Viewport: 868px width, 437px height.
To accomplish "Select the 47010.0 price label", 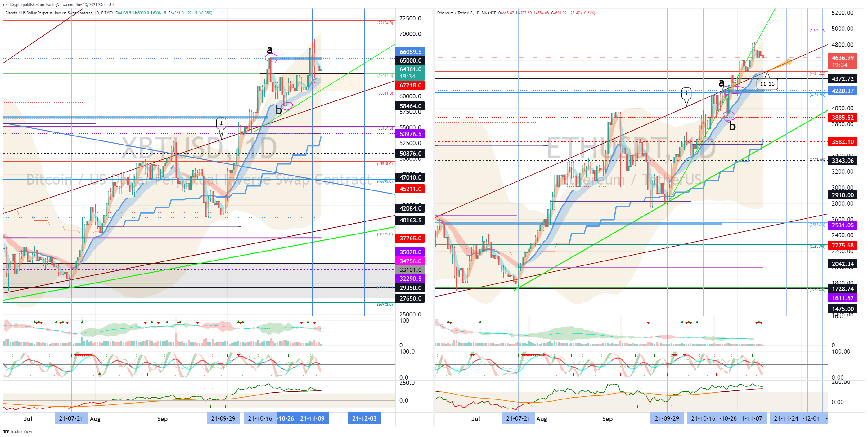I will [x=410, y=177].
